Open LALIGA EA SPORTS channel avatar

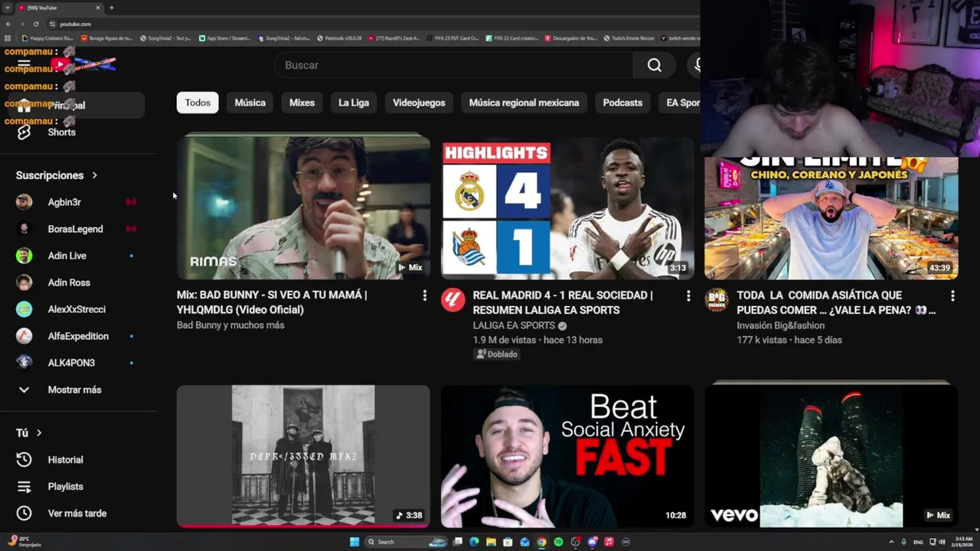point(453,300)
